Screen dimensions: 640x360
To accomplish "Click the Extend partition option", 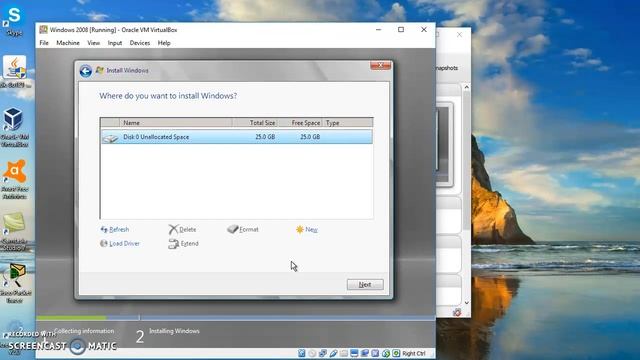I will (x=189, y=243).
